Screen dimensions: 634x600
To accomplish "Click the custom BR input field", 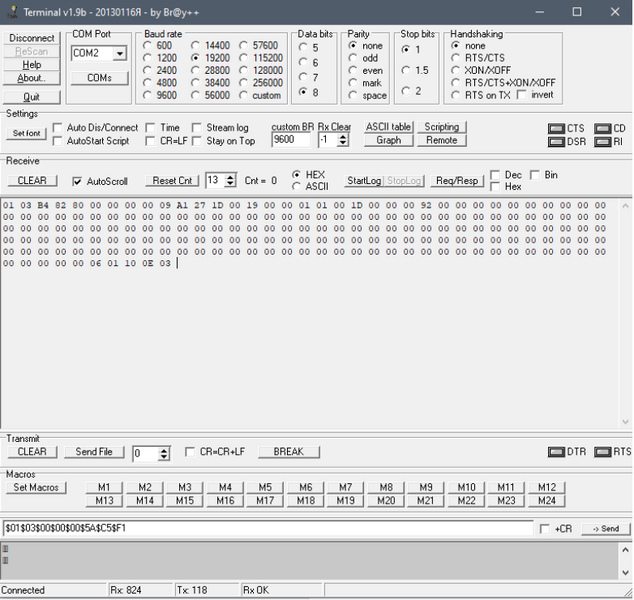I will point(291,140).
